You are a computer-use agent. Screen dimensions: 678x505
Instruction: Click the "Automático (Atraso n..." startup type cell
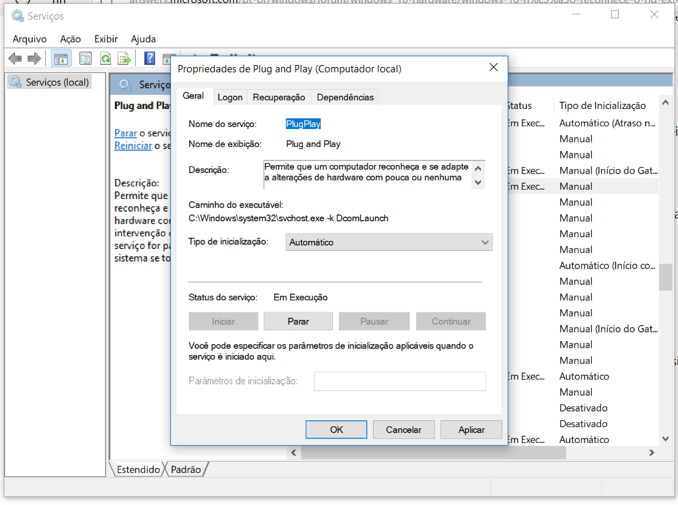[607, 123]
